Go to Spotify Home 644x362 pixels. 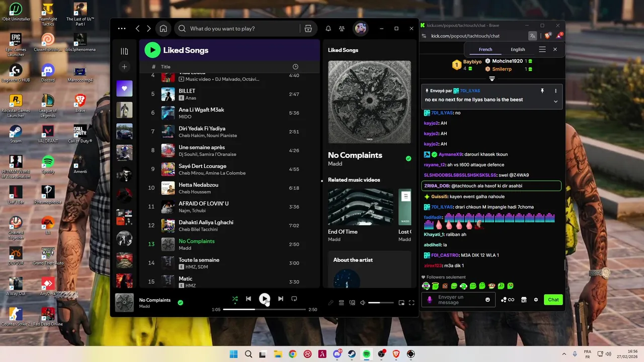pyautogui.click(x=163, y=29)
